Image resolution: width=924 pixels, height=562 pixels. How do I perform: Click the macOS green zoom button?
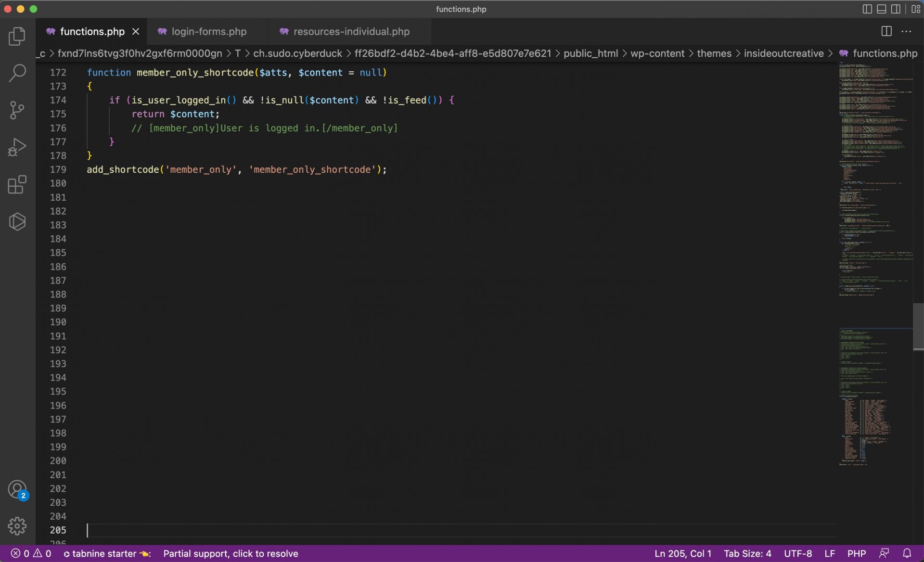click(33, 9)
